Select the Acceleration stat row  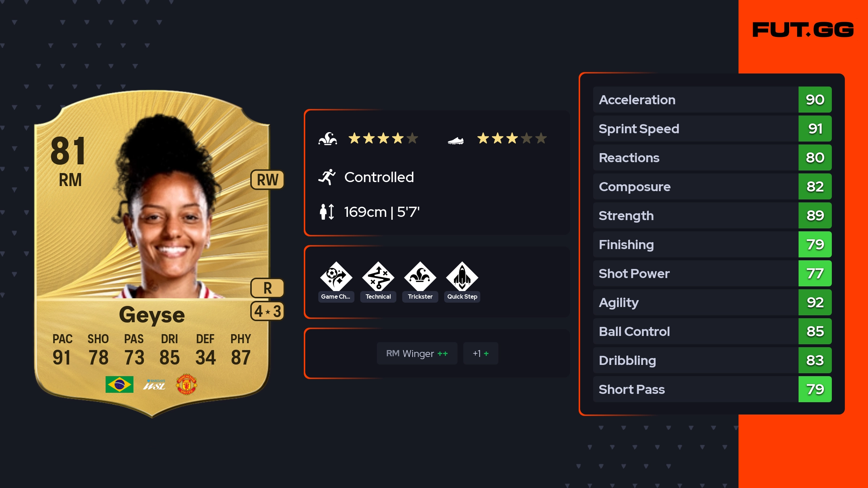(x=712, y=100)
